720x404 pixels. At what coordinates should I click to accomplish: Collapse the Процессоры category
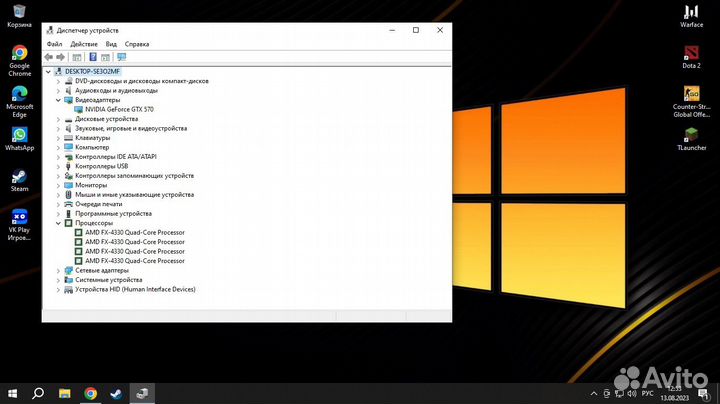[58, 223]
